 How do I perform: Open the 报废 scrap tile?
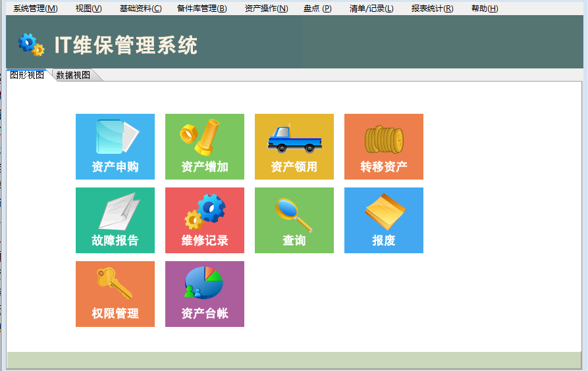click(384, 220)
